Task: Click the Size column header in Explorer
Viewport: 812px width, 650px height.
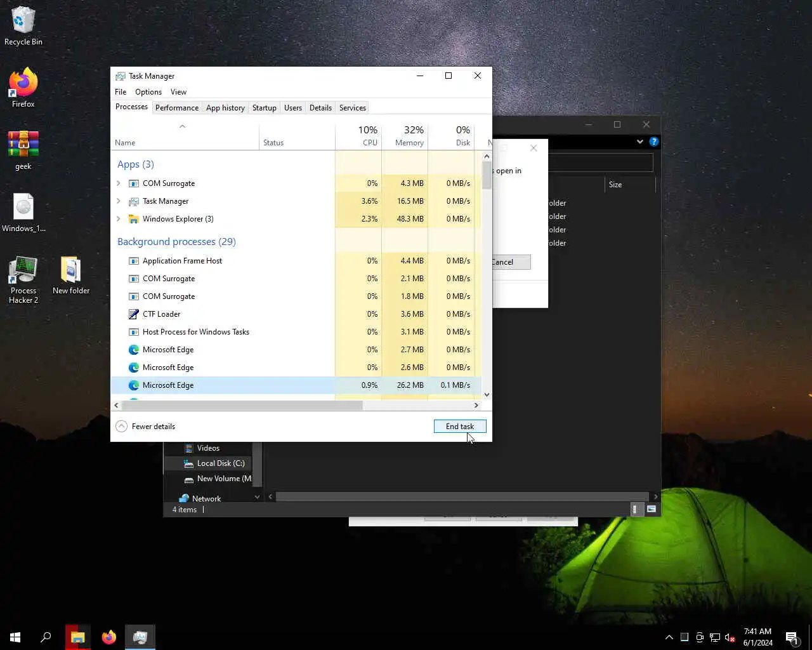Action: pyautogui.click(x=629, y=185)
